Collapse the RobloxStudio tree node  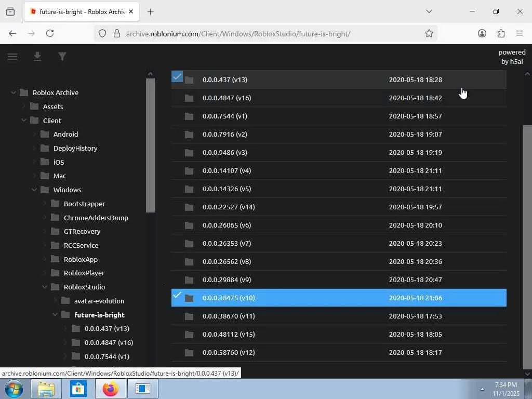tap(45, 287)
